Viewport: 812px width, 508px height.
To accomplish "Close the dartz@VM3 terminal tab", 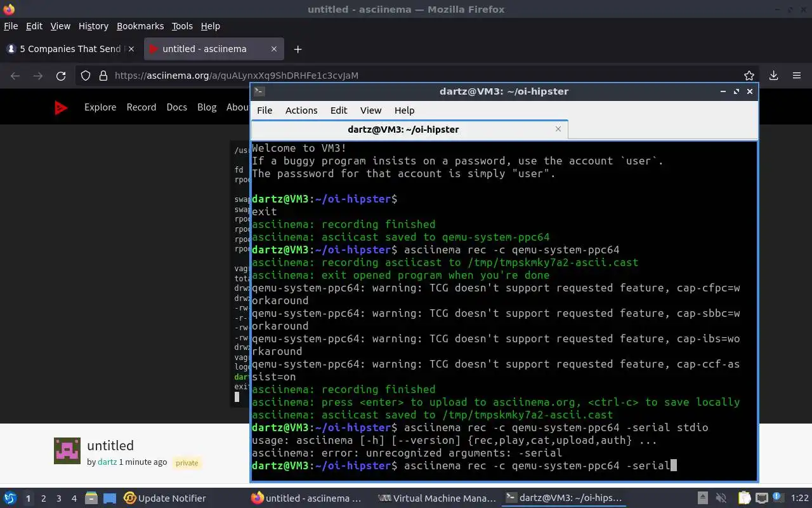I will pyautogui.click(x=558, y=129).
